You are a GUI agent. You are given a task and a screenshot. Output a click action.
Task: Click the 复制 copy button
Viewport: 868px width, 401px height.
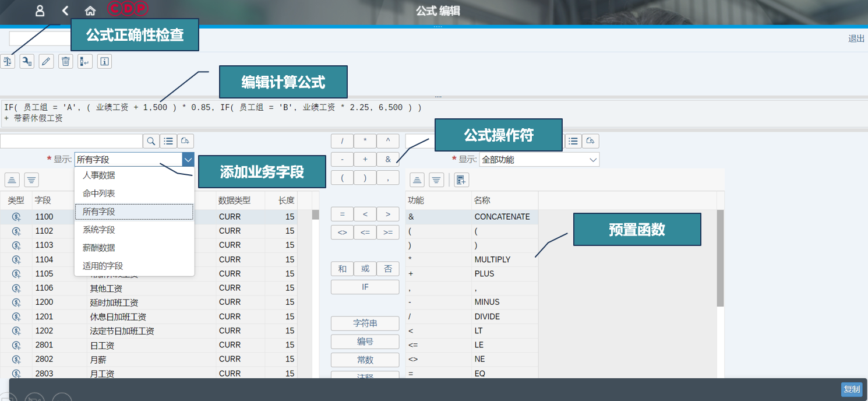pos(852,389)
